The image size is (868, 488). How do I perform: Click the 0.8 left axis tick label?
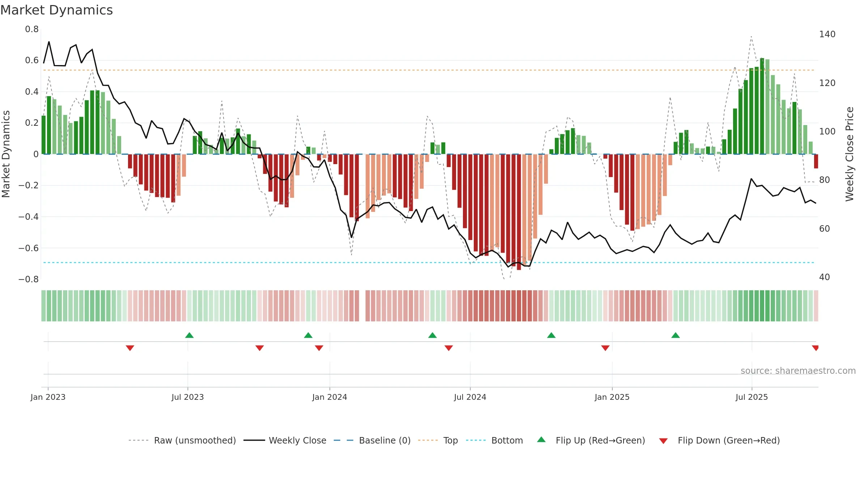pos(32,29)
